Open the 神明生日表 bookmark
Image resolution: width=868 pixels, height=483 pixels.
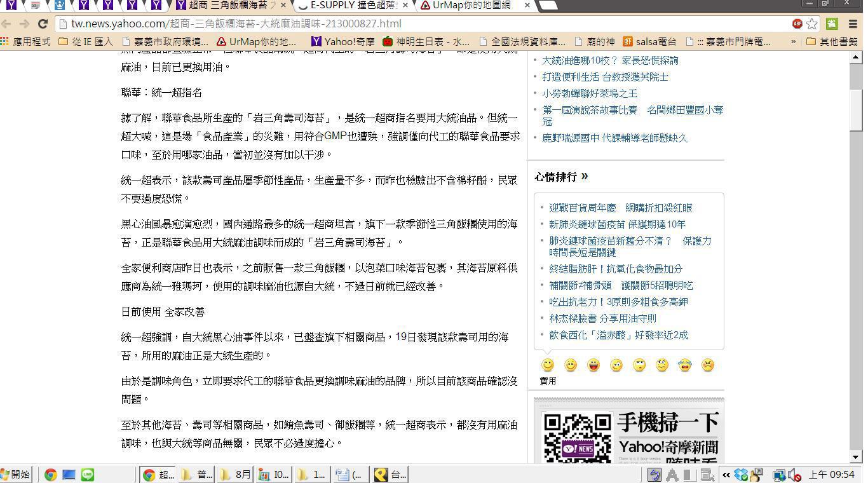tap(426, 41)
